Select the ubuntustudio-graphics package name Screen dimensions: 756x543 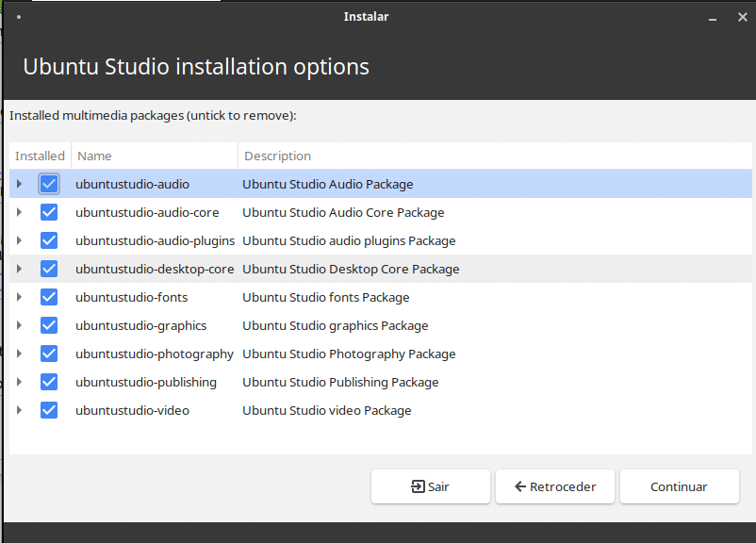click(x=141, y=326)
